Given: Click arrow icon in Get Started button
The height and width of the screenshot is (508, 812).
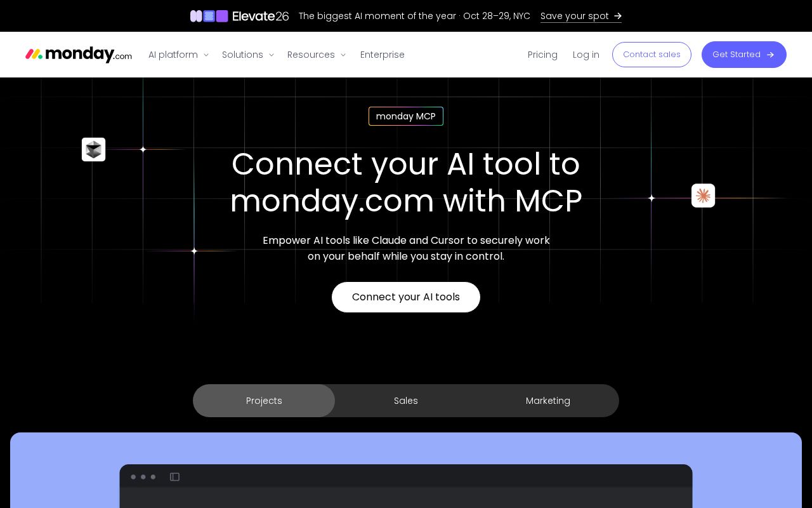Looking at the screenshot, I should (770, 55).
